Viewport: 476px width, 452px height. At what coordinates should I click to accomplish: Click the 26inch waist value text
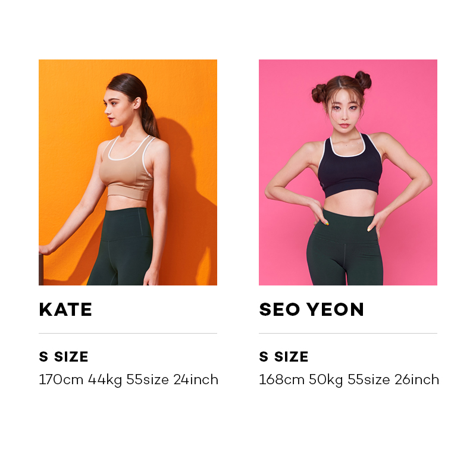[x=417, y=379]
